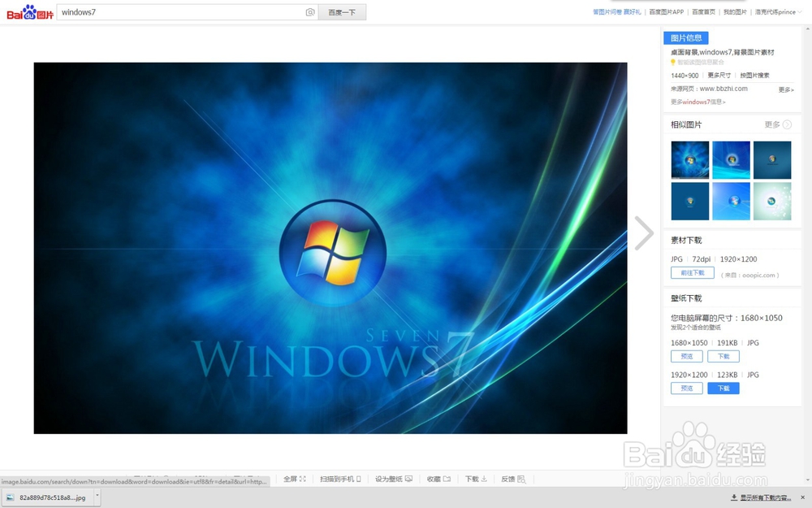This screenshot has width=812, height=508.
Task: Expand 更多 similar images arrow
Action: 779,124
